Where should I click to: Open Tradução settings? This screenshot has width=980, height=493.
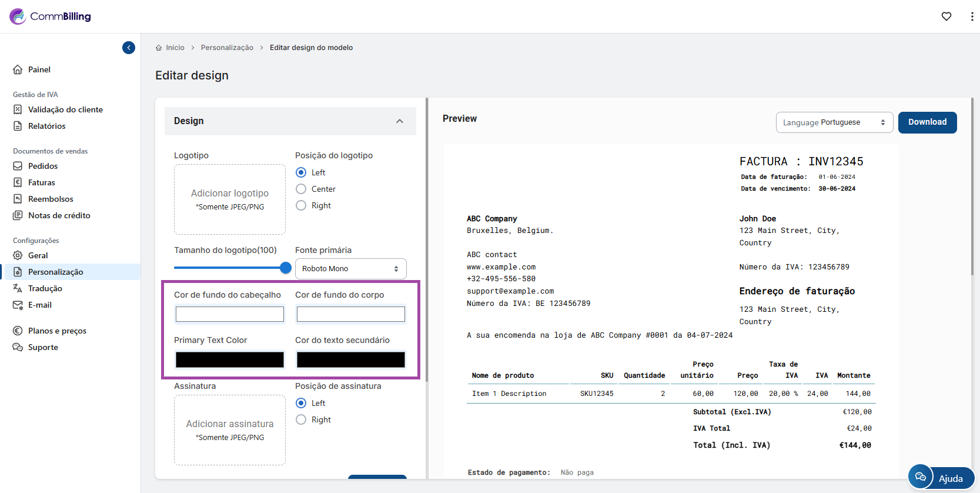45,288
